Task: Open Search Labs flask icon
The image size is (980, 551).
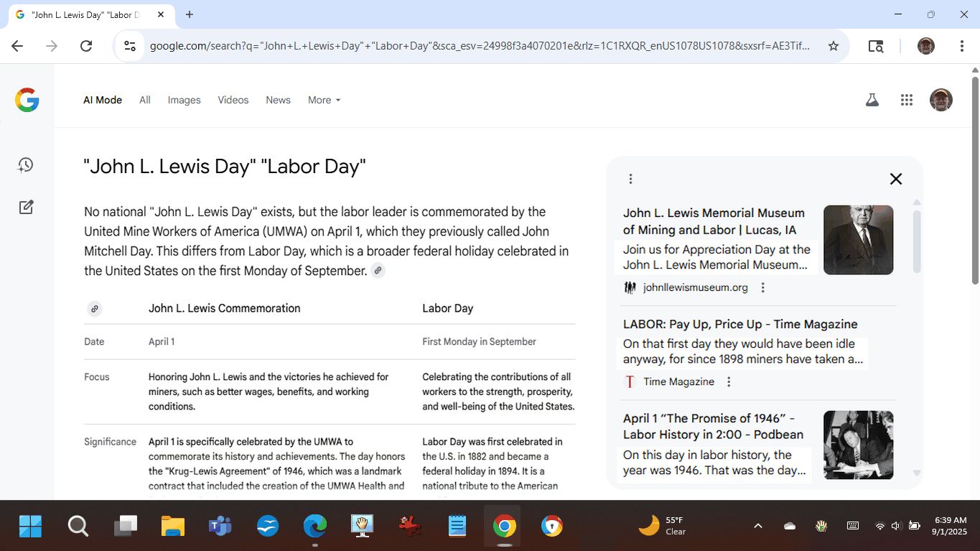Action: [872, 101]
